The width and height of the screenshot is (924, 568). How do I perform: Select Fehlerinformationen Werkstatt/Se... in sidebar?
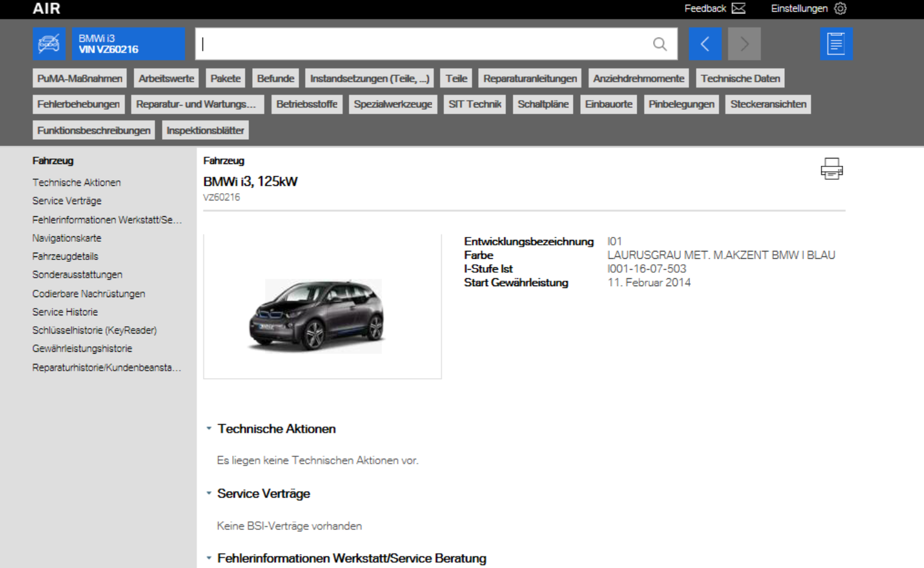coord(107,219)
